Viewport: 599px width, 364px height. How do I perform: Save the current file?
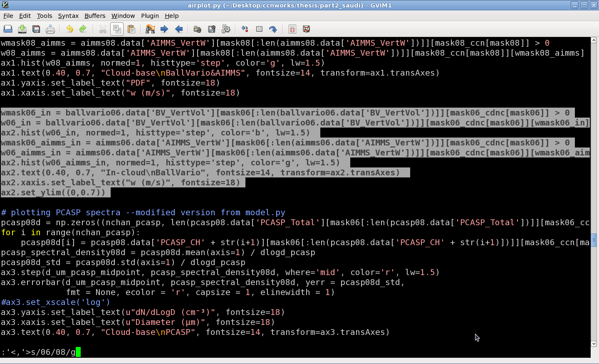pyautogui.click(x=22, y=29)
